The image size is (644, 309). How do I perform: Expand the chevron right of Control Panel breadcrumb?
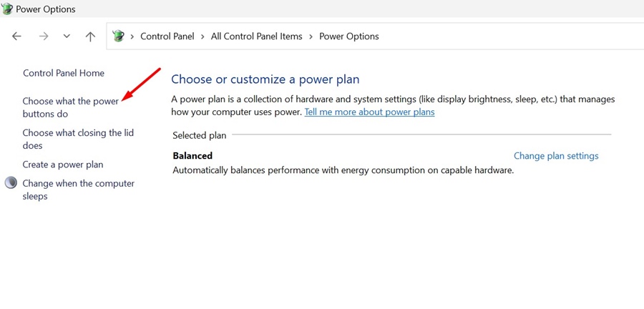203,36
